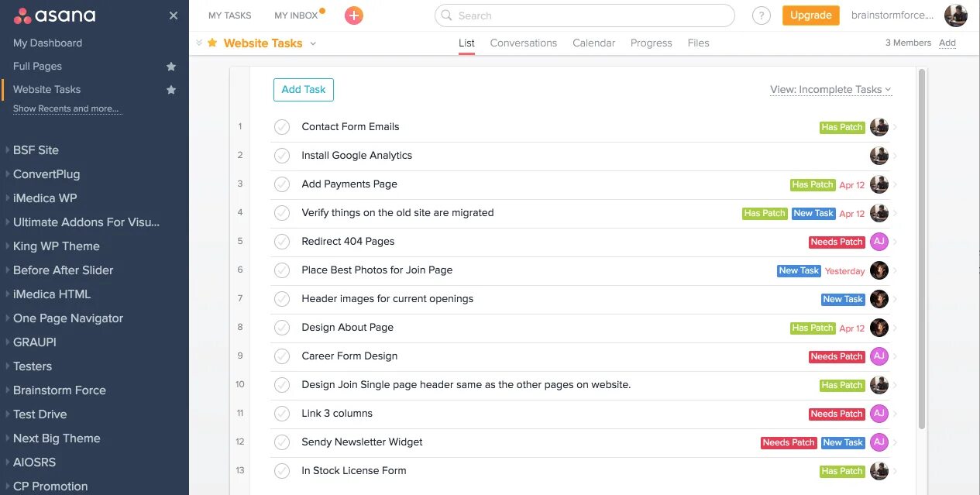
Task: Open the Conversations tab
Action: 523,43
